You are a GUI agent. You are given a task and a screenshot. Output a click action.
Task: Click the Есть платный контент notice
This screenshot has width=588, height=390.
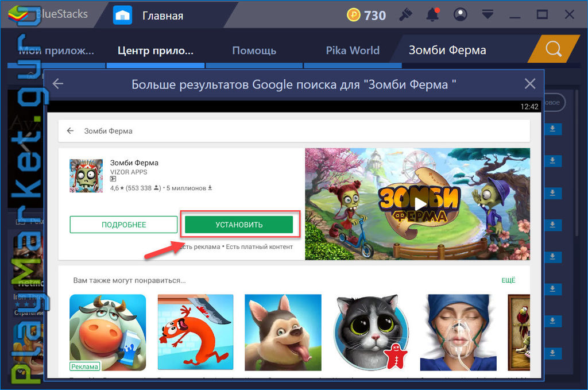259,247
